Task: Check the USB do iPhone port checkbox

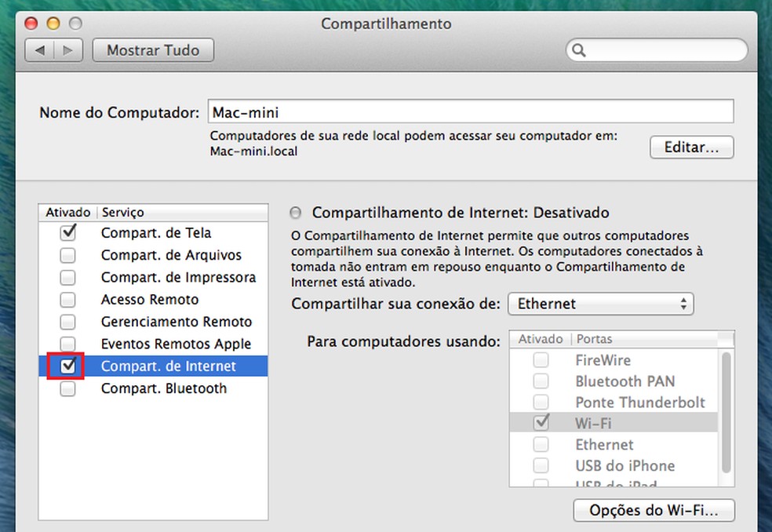Action: pos(541,465)
